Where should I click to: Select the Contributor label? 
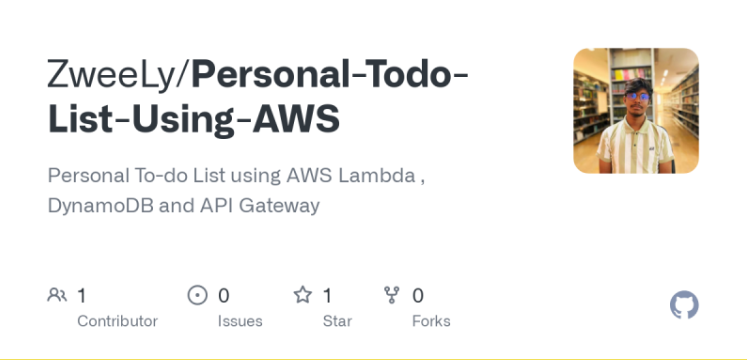[x=117, y=321]
